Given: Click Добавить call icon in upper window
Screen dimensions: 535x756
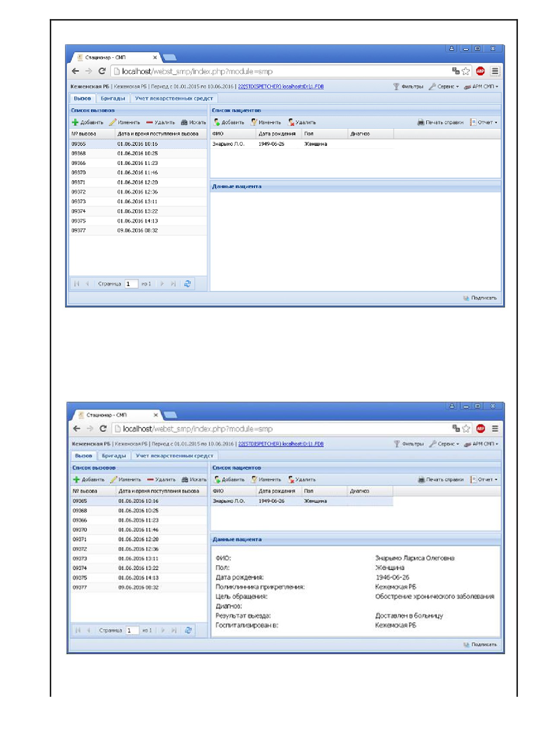Looking at the screenshot, I should [75, 123].
